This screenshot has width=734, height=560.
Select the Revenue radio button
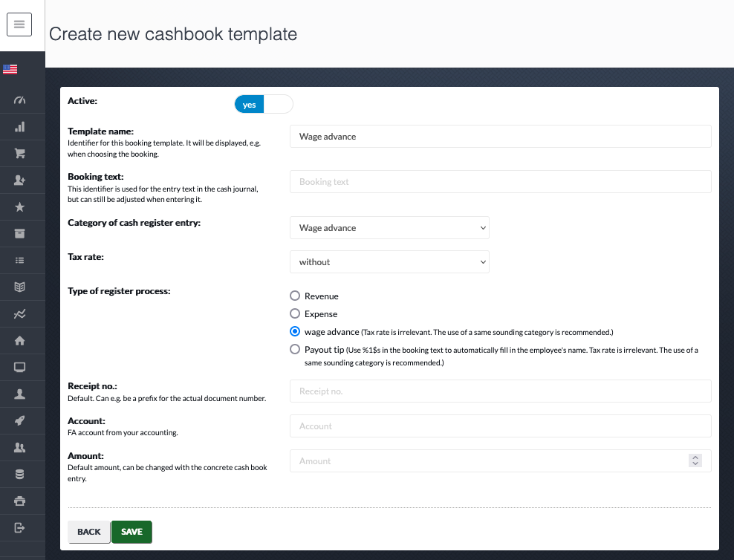click(x=295, y=296)
